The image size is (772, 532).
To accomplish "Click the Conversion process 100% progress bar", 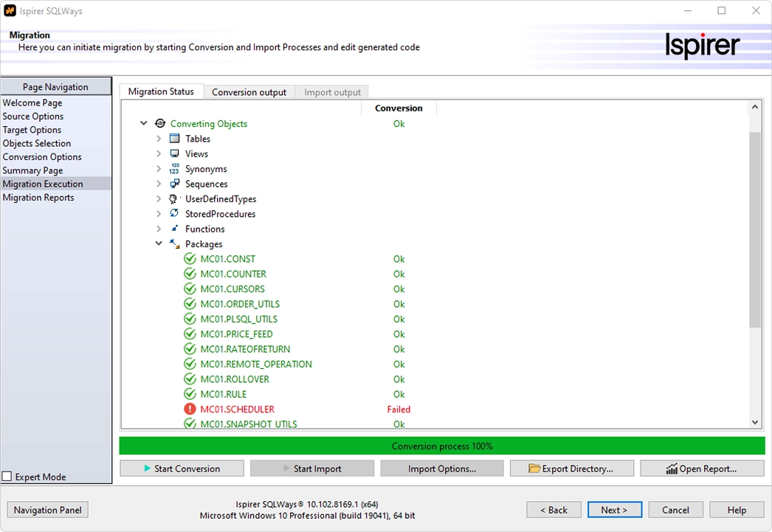I will [443, 446].
